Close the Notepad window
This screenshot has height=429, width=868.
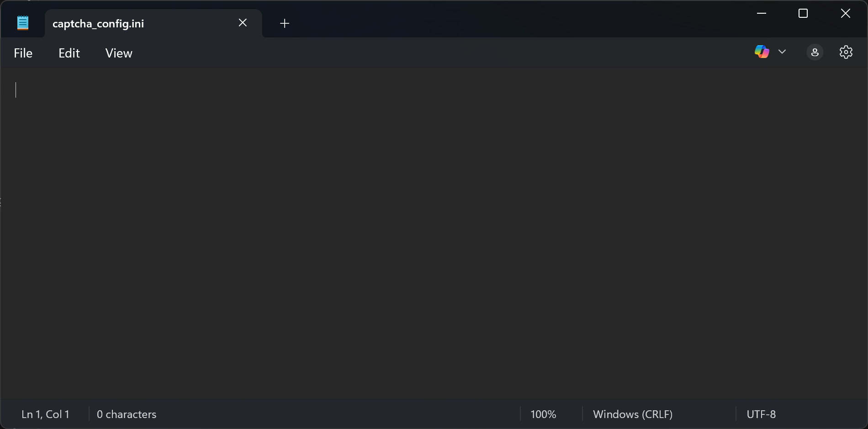(846, 14)
